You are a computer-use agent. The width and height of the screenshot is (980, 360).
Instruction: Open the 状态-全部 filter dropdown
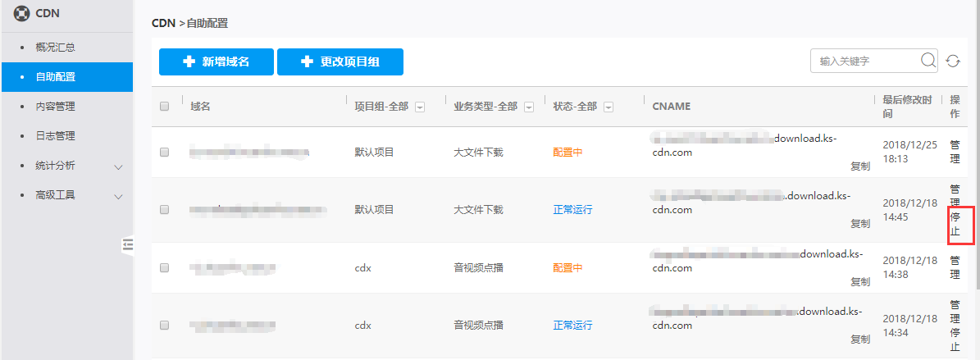608,107
